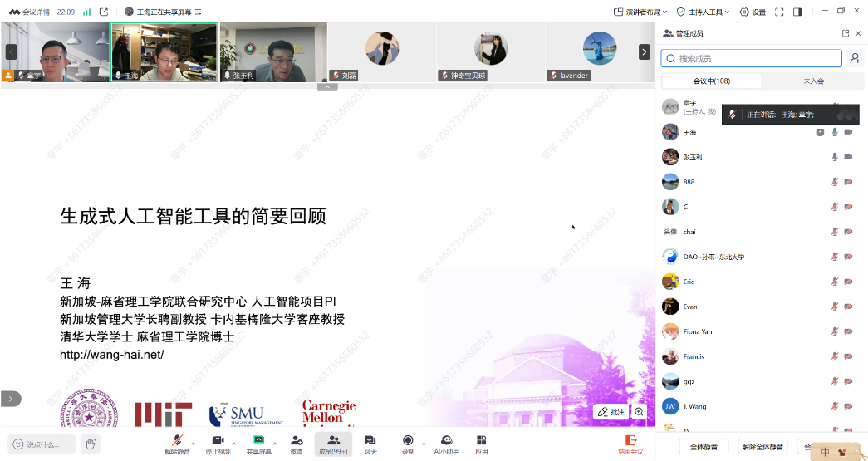Click the raise hand icon
Screen dimensions: 868x461
pos(90,444)
